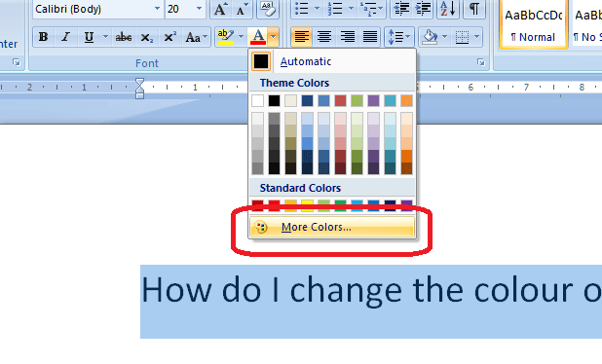Open the Line Spacing menu
Viewport: 602px width, 364px height.
tap(399, 37)
